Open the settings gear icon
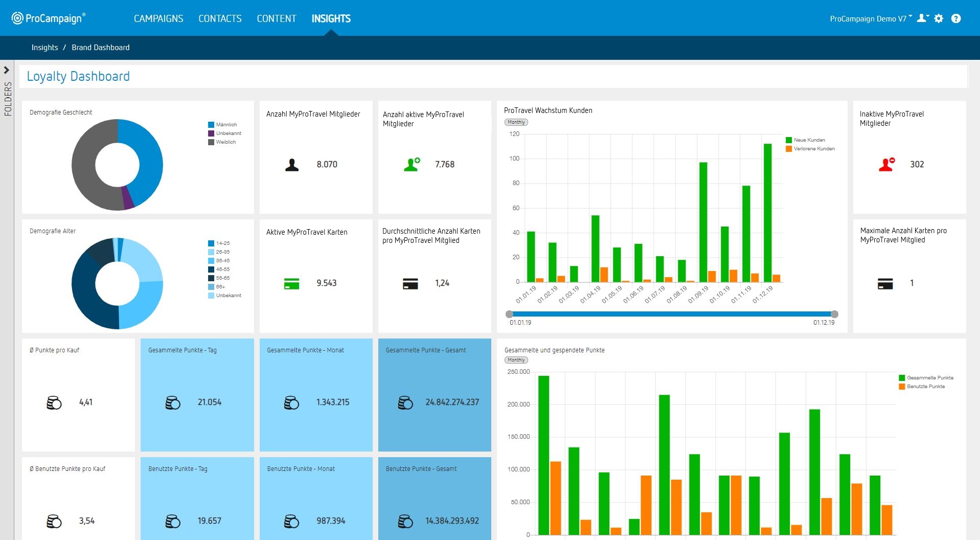Viewport: 980px width, 540px height. click(x=939, y=18)
